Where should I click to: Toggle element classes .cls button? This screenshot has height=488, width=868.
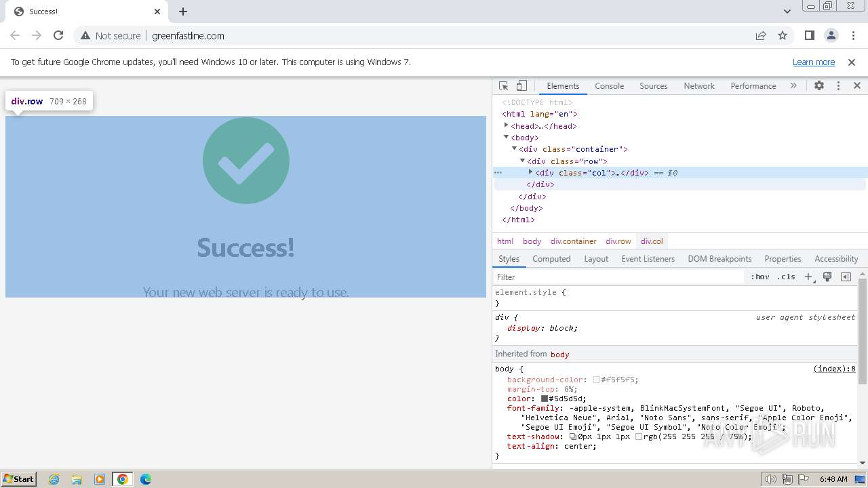point(786,277)
